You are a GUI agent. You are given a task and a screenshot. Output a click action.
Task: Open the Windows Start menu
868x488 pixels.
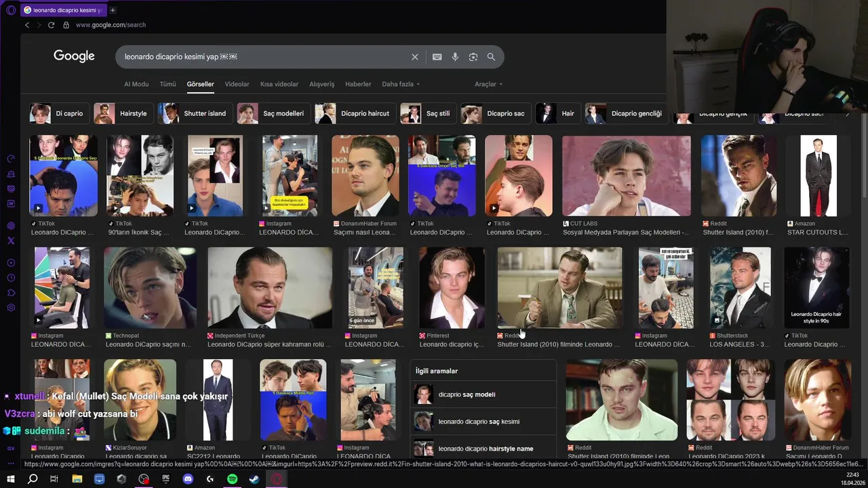coord(11,479)
